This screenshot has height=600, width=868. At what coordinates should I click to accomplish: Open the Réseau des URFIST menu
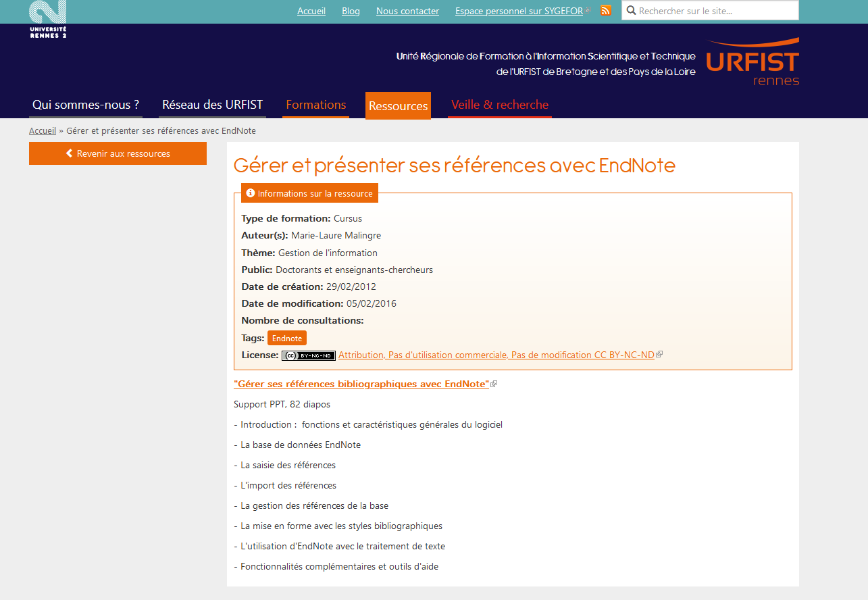tap(213, 105)
